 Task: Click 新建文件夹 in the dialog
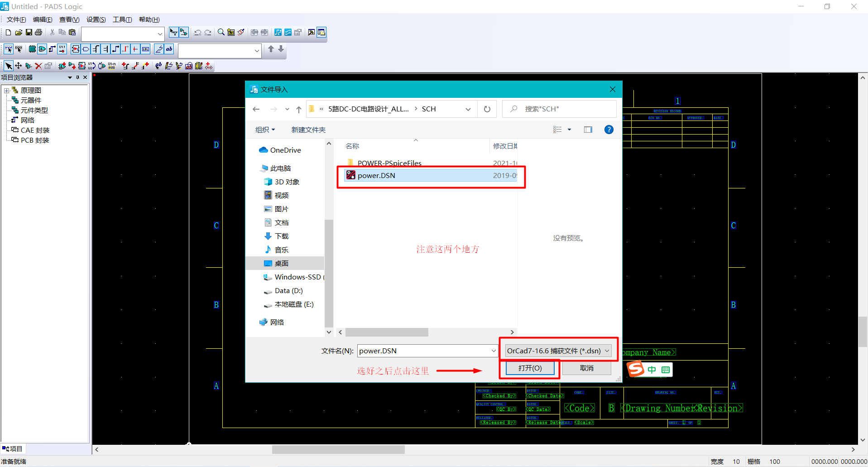(x=308, y=130)
